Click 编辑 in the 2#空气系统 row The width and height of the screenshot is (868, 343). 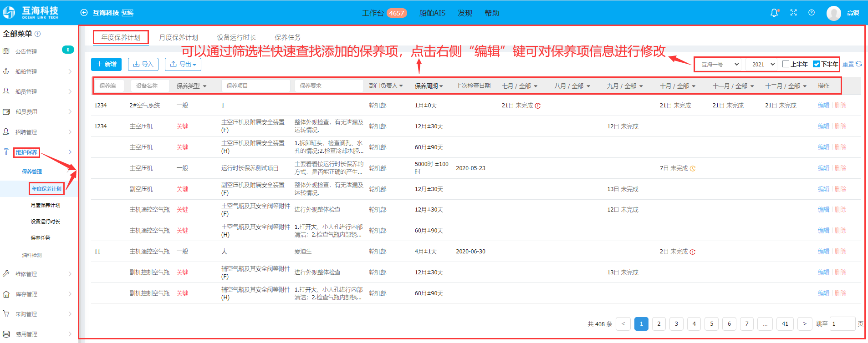click(823, 106)
